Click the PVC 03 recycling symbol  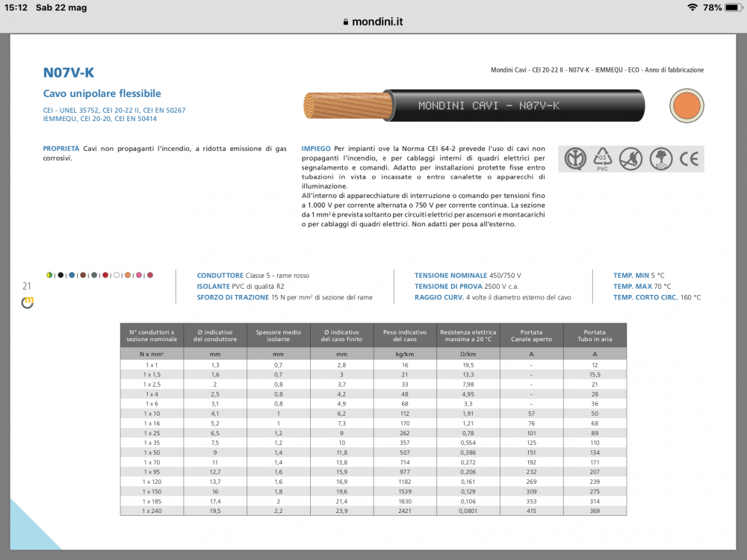tap(603, 158)
